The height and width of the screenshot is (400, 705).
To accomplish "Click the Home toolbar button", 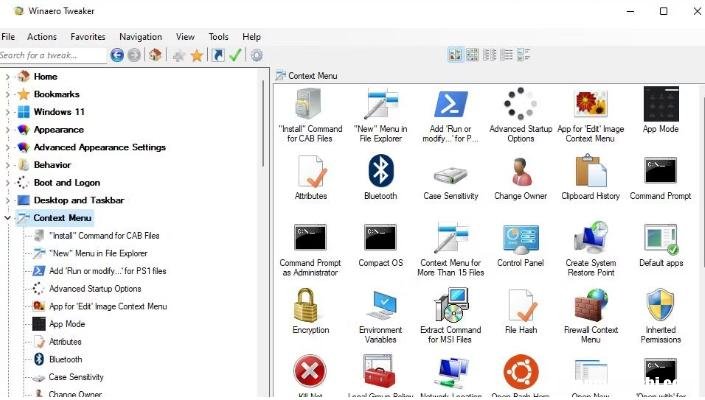I will (x=156, y=55).
